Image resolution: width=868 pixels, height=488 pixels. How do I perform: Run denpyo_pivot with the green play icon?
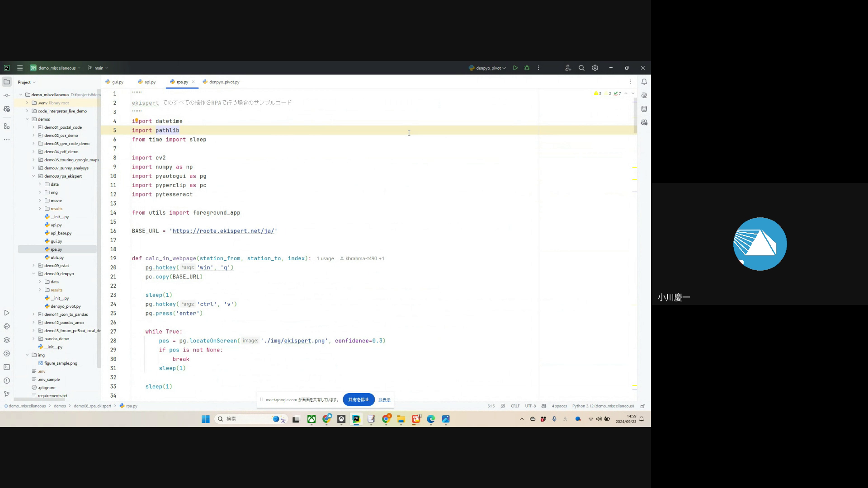point(515,68)
